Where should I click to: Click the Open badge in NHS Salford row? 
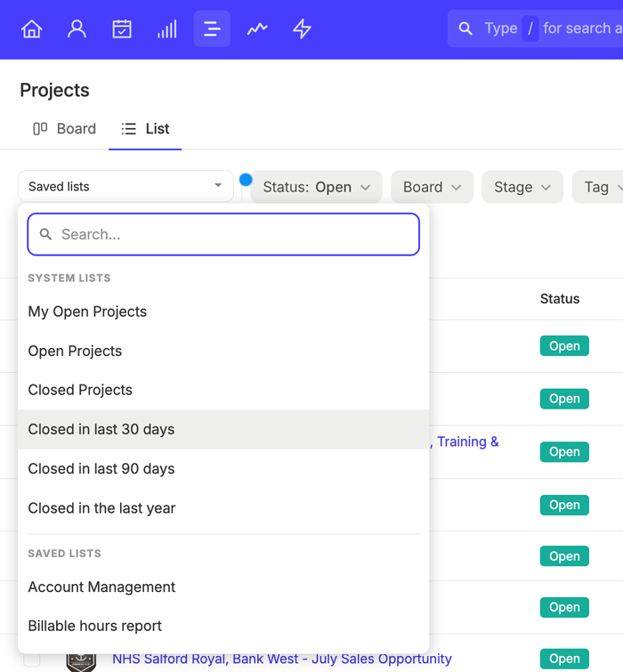click(564, 659)
